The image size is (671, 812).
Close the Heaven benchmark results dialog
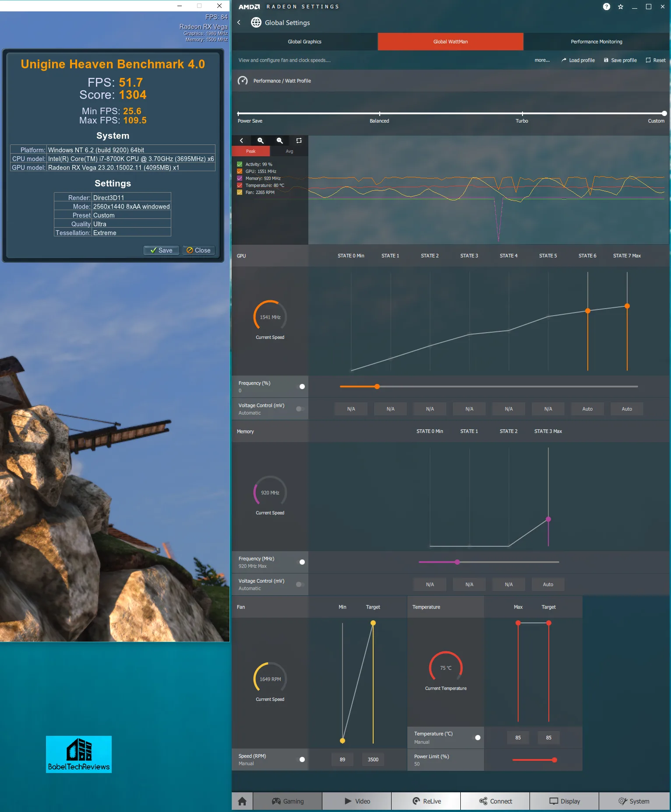(x=198, y=250)
